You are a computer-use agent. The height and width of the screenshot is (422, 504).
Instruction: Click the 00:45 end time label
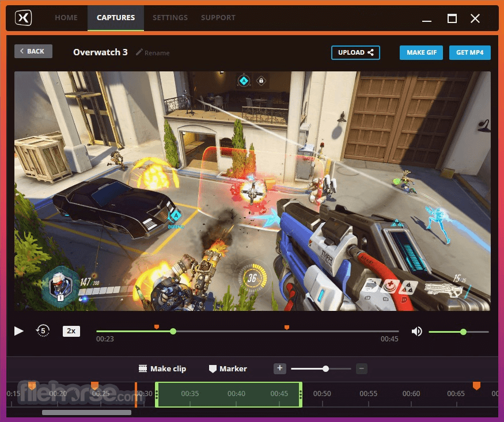[x=389, y=339]
